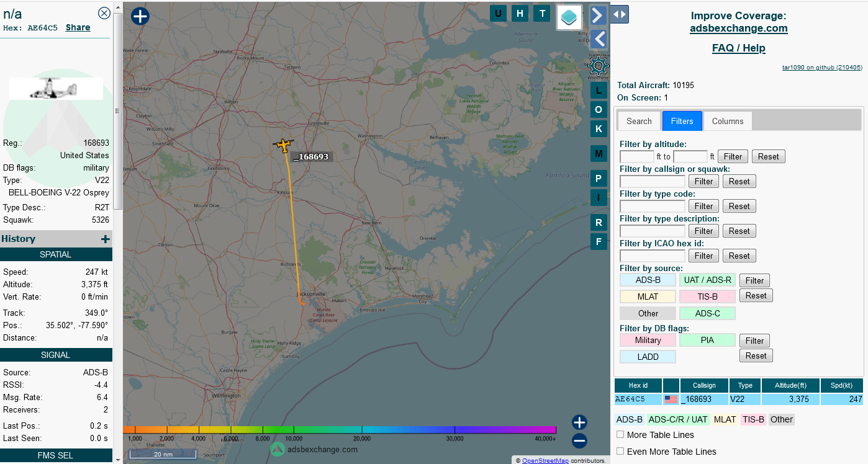Click the right chevron sidebar arrow
Image resolution: width=868 pixels, height=464 pixels.
598,16
